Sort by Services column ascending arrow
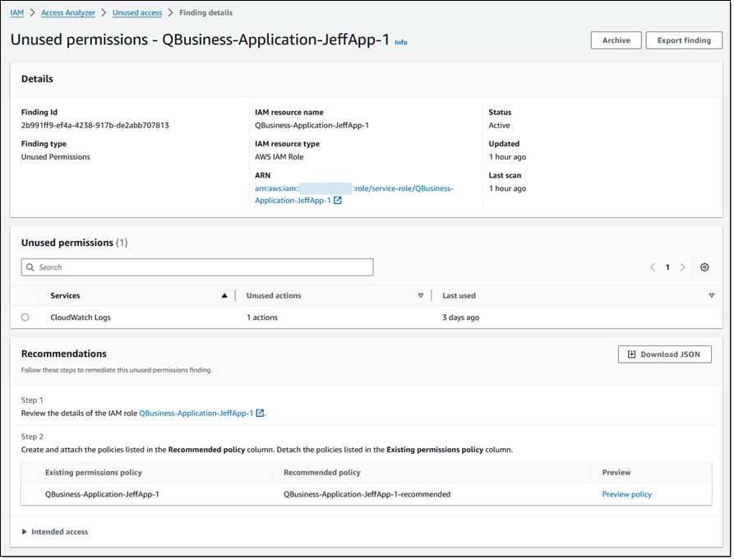Screen dimensions: 734x560 point(224,295)
